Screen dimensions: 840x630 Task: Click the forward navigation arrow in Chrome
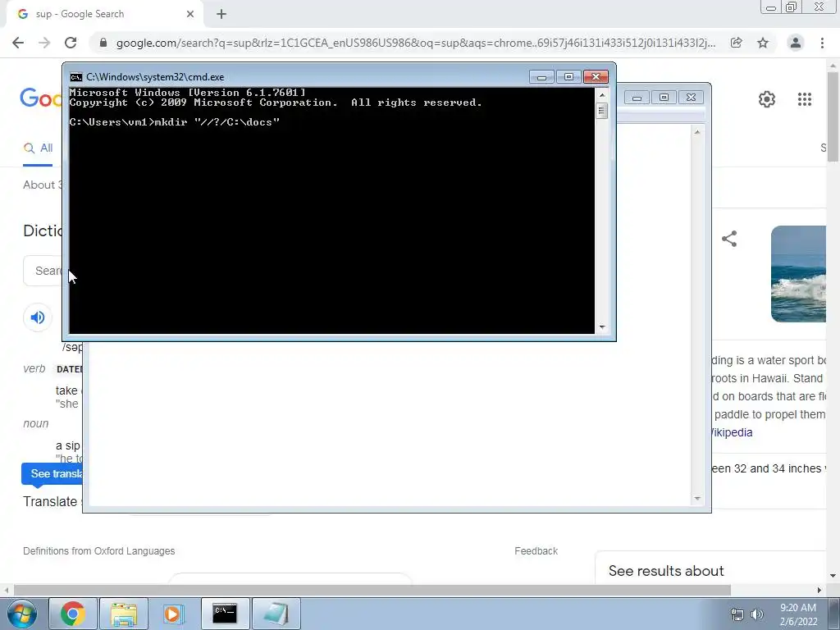tap(44, 43)
